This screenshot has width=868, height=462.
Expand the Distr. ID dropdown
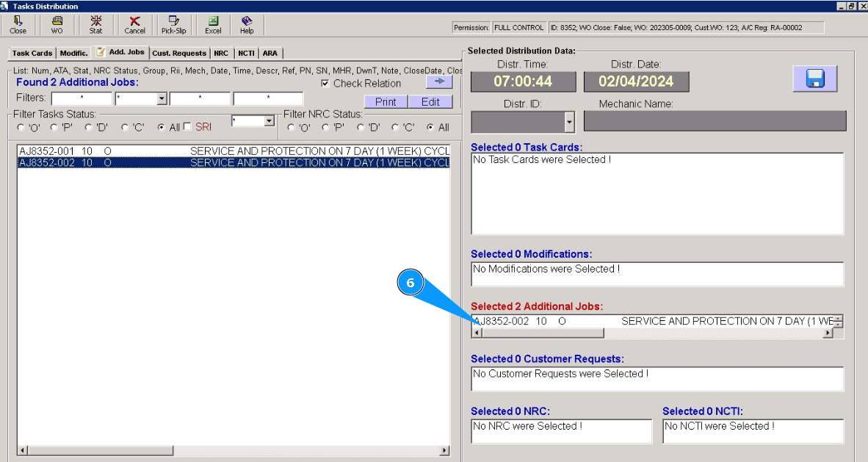tap(570, 122)
